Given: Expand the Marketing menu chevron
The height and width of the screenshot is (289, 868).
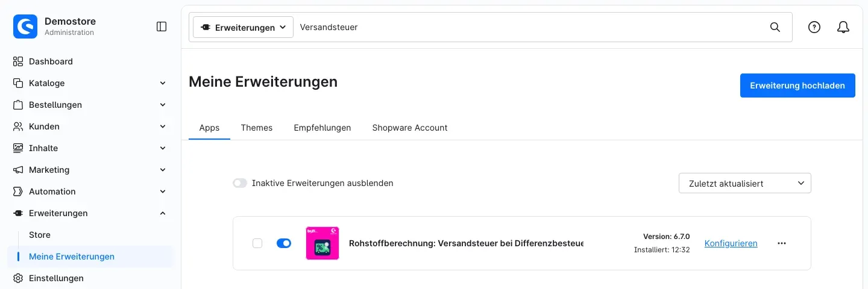Looking at the screenshot, I should click(163, 170).
